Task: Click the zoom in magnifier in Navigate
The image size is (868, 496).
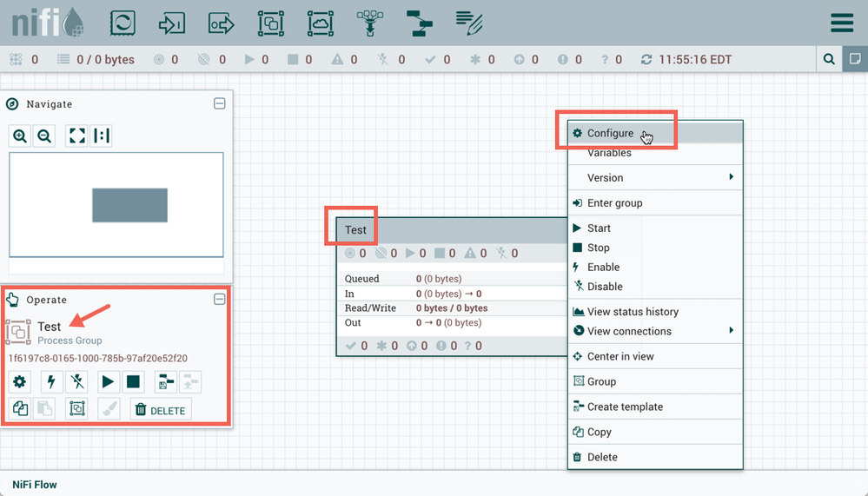Action: point(20,136)
